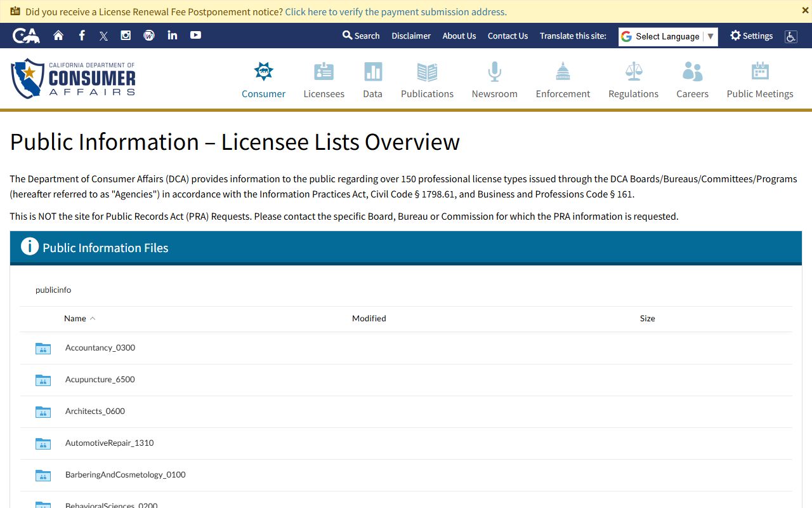812x508 pixels.
Task: Open the Data navigation item
Action: (372, 80)
